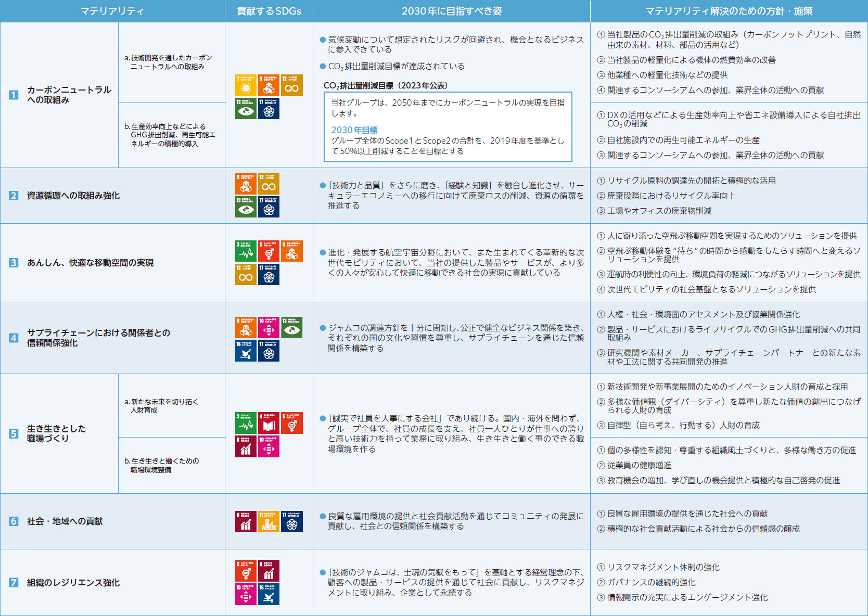Choose SDG 13 icon in サプライチェーン row

point(291,327)
